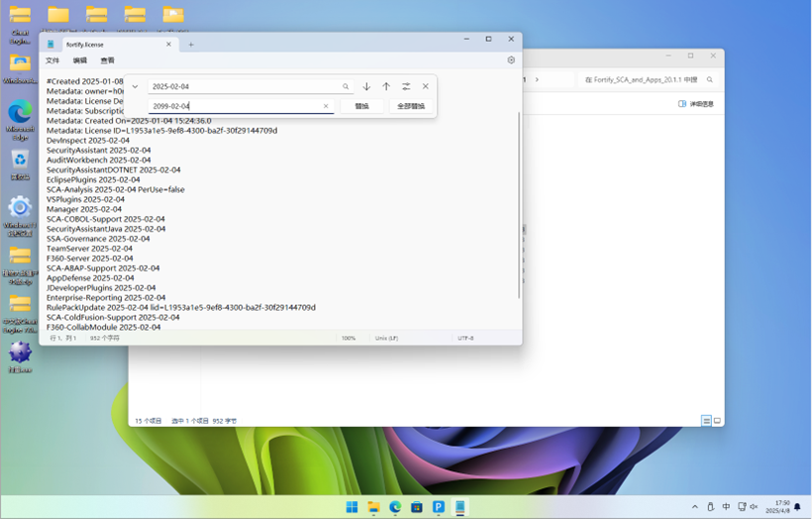The width and height of the screenshot is (812, 519).
Task: Click the Notepad app icon in title bar
Action: 51,45
